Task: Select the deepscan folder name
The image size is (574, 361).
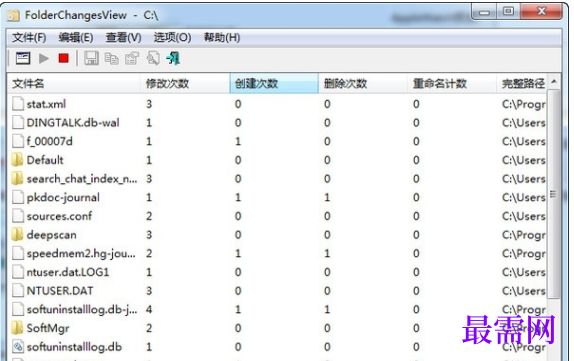Action: [52, 235]
